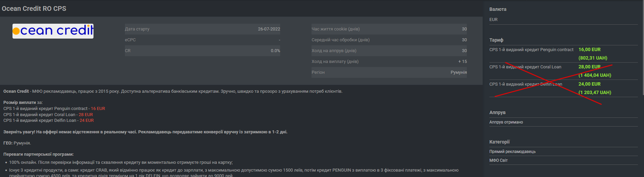Click the eCPC statistic row

click(x=202, y=40)
